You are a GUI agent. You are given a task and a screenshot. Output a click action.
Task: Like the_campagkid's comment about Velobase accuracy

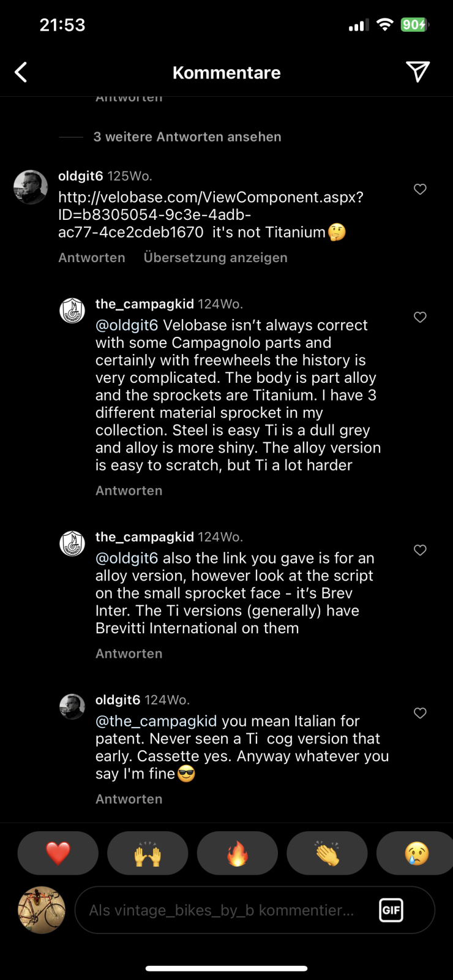pyautogui.click(x=420, y=317)
